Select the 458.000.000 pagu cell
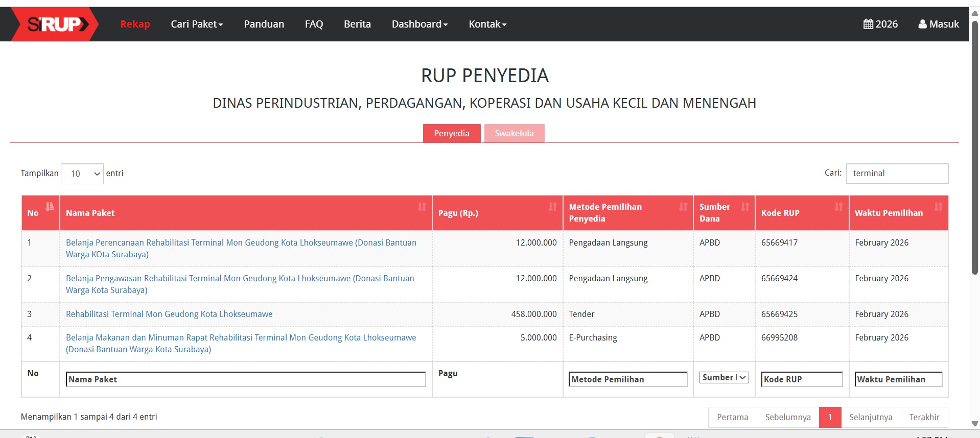980x438 pixels. [498, 314]
